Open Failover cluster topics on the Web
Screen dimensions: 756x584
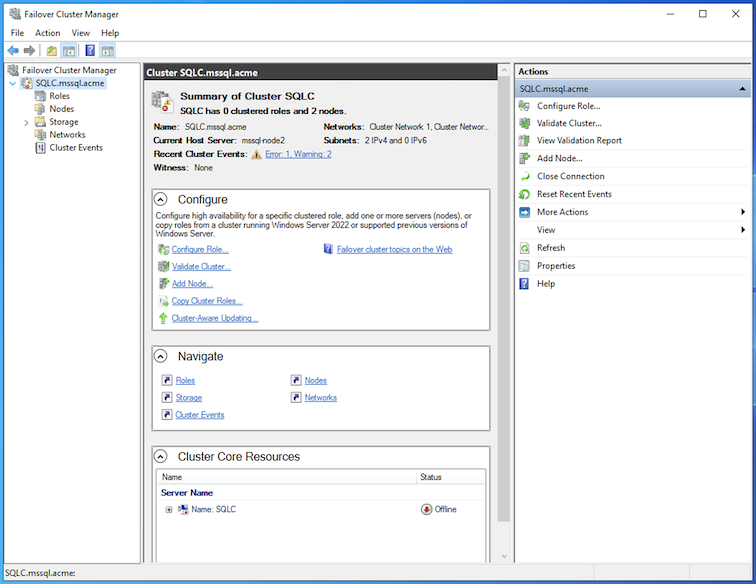[x=394, y=249]
